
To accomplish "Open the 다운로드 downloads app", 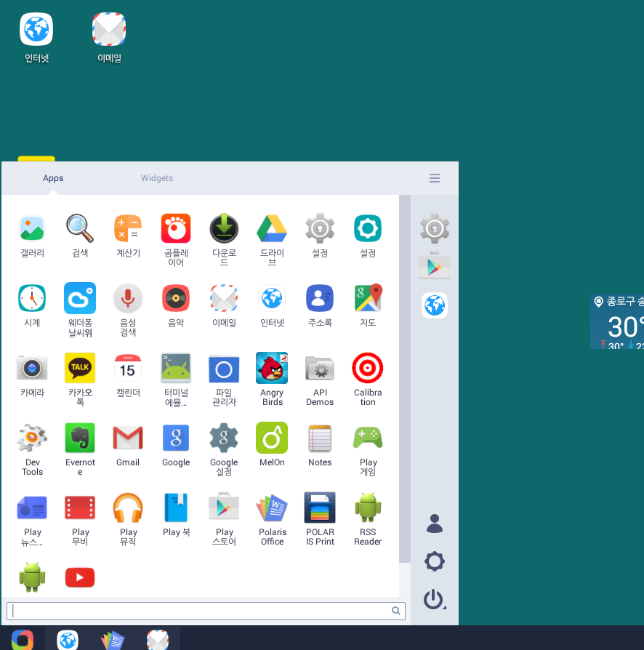I will point(224,228).
